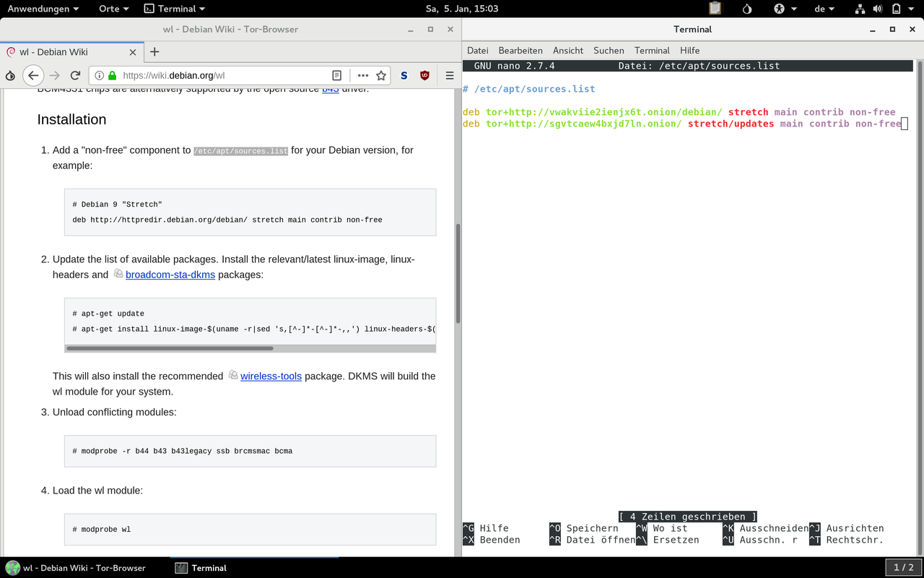924x578 pixels.
Task: Click the wired network icon in top panel
Action: point(860,9)
